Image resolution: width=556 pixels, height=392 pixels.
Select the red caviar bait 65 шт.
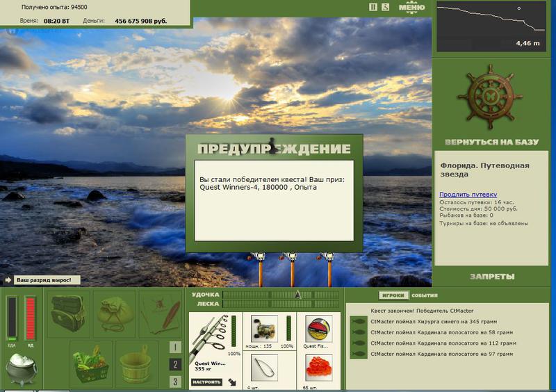coord(318,368)
